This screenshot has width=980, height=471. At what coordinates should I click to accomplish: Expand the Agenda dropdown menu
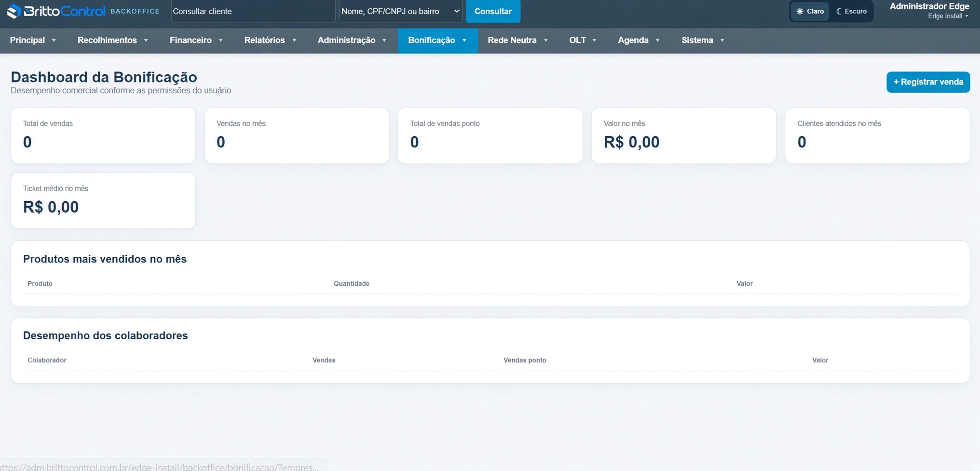point(639,40)
